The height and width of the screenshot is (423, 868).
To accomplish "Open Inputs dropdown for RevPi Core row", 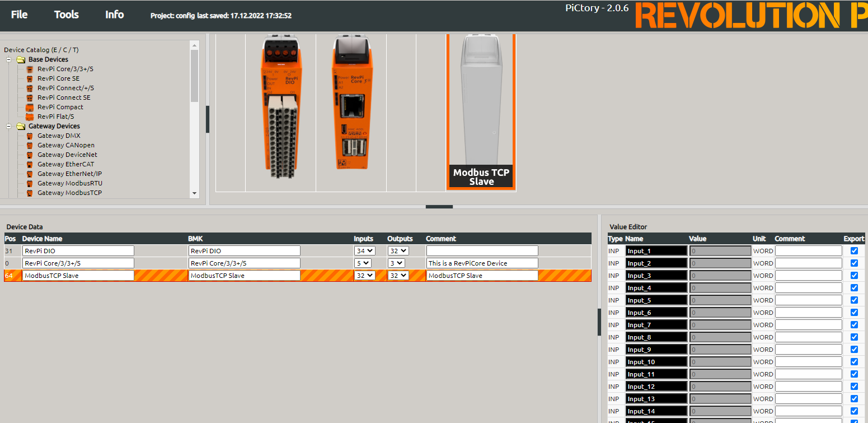I will (363, 263).
